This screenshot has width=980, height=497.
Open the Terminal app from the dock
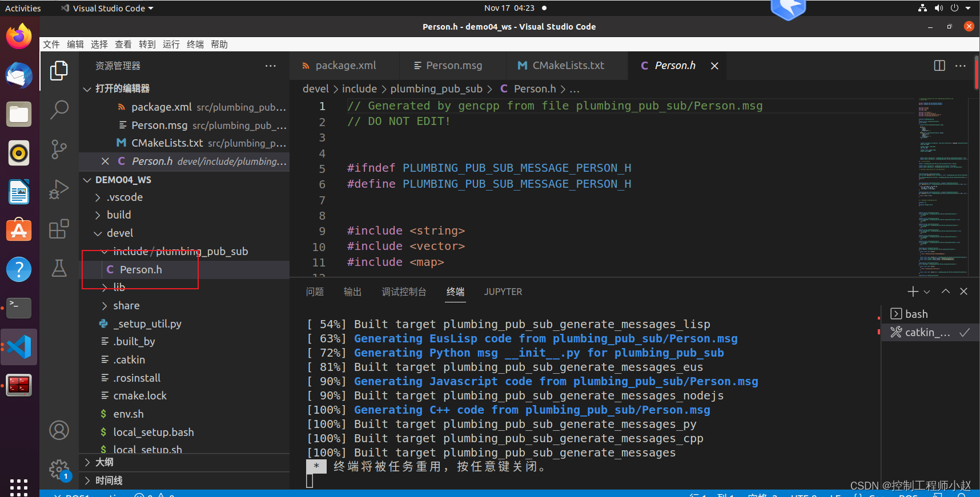click(19, 308)
